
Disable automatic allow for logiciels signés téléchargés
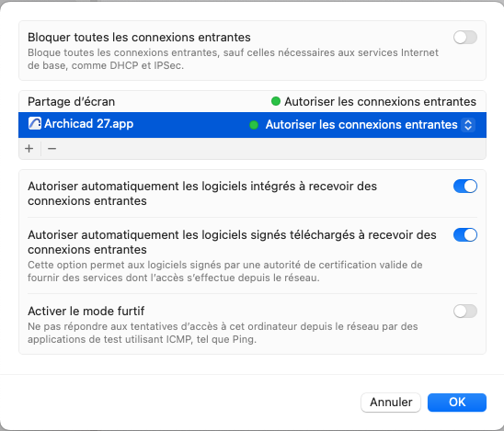point(465,234)
